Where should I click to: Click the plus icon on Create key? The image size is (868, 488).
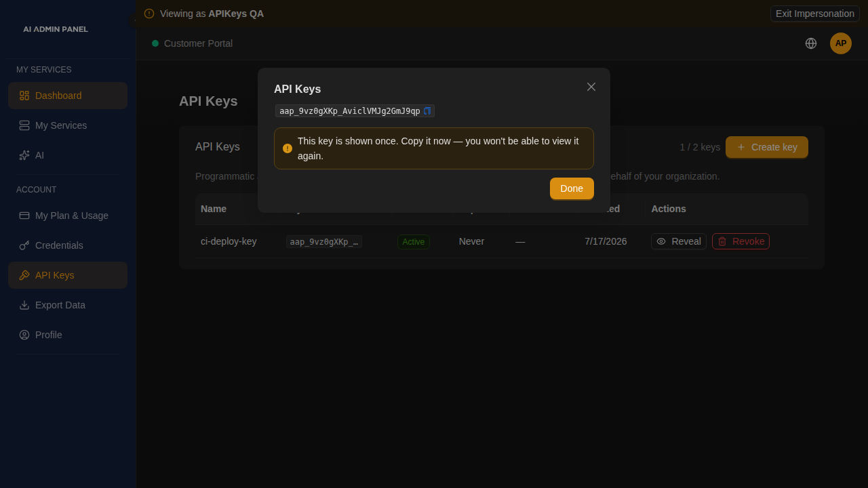coord(741,147)
